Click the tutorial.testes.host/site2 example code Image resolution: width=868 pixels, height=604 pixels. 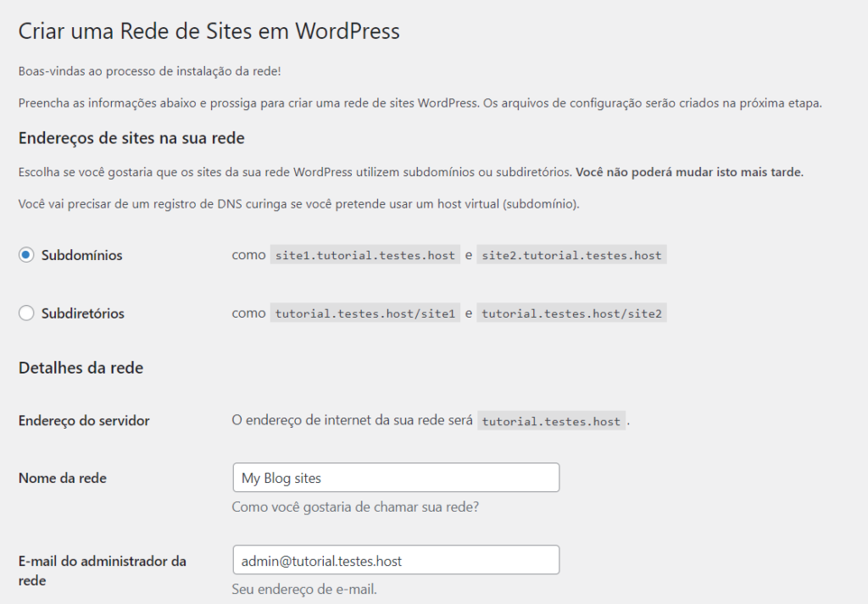click(x=571, y=313)
